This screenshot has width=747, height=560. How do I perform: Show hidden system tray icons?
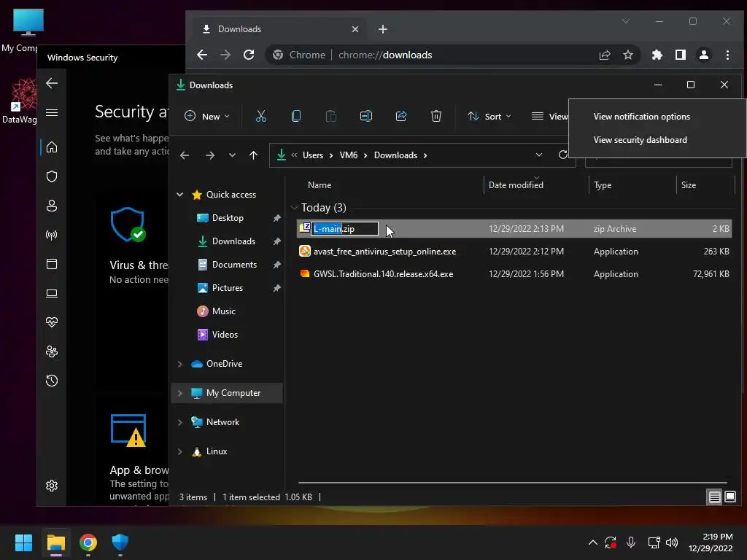(x=592, y=542)
